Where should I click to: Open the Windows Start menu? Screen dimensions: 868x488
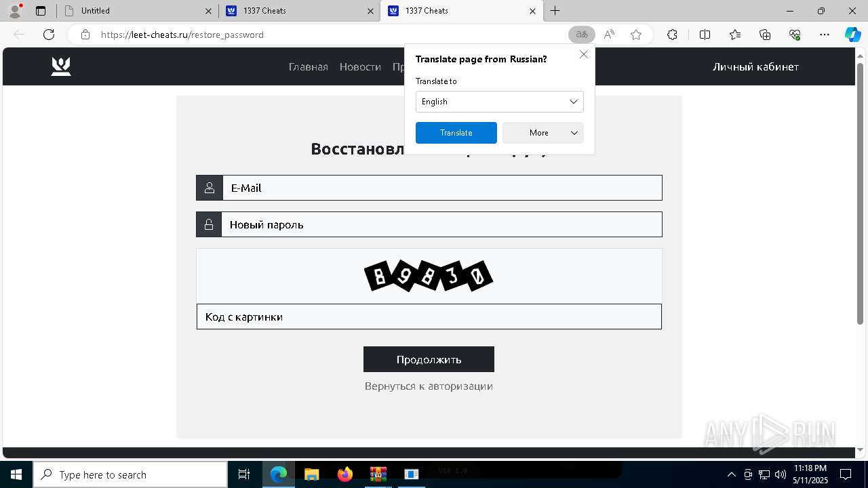16,474
